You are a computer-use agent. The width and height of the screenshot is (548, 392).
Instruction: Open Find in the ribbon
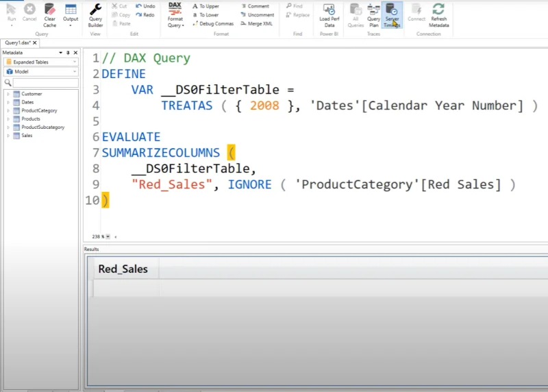(295, 6)
